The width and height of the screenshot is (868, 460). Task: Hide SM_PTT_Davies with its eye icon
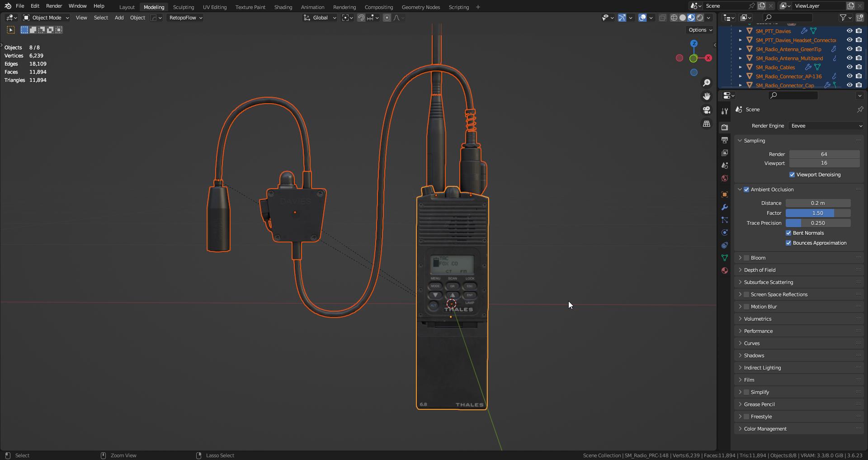click(849, 31)
